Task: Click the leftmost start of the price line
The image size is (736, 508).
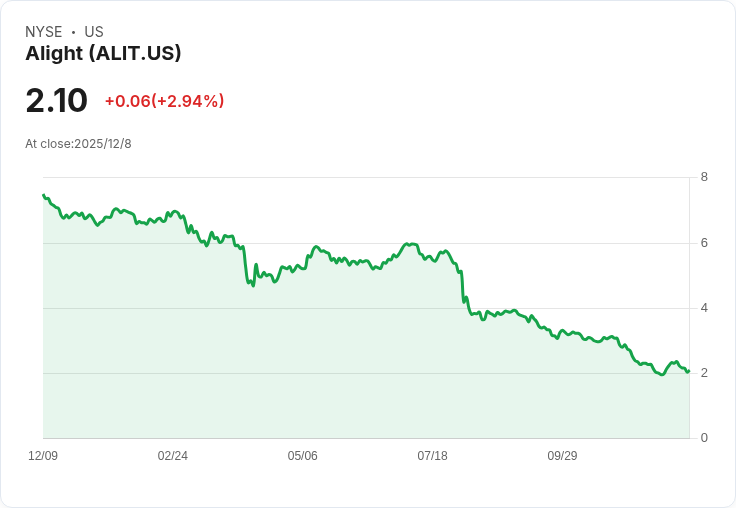Action: 44,195
